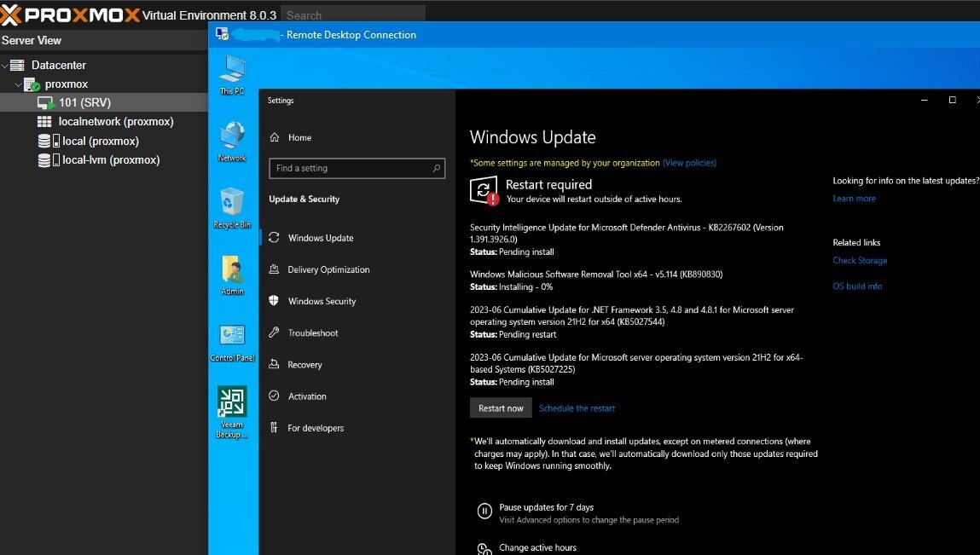Click the VM 101 (SRV) monitor icon
This screenshot has width=980, height=555.
(x=45, y=102)
